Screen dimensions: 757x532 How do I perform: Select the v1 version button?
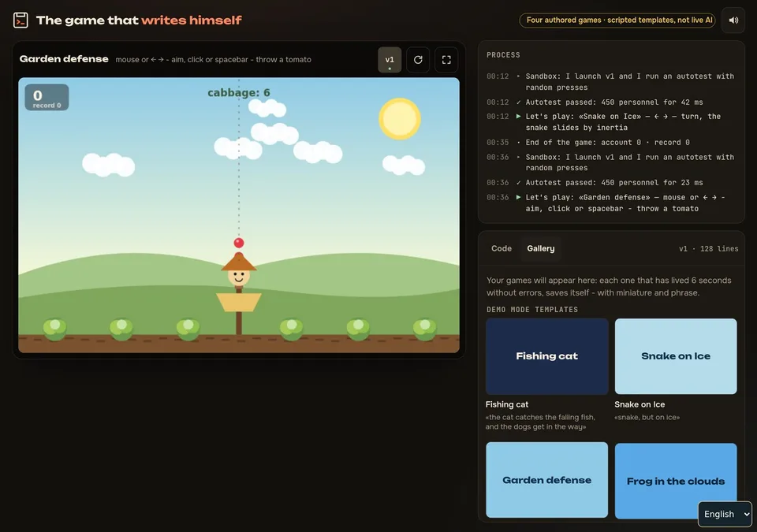pos(390,60)
